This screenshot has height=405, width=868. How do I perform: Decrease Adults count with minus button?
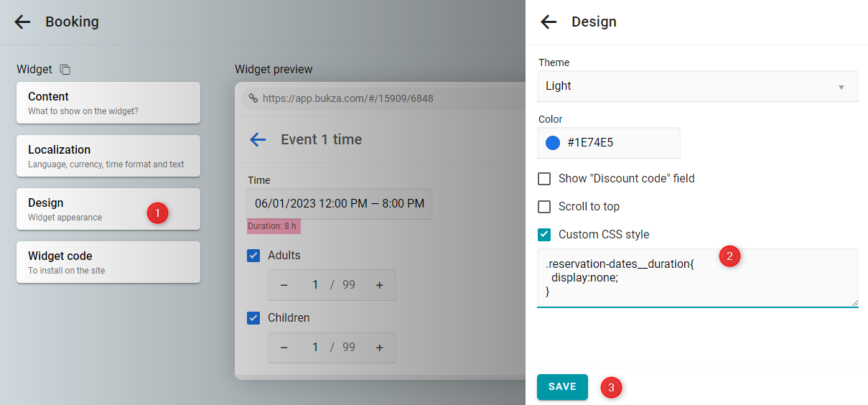point(284,285)
